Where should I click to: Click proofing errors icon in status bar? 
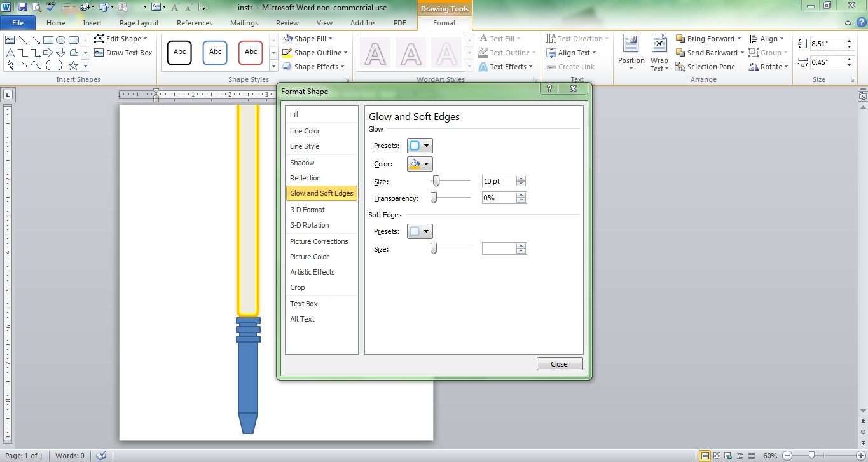click(x=101, y=456)
